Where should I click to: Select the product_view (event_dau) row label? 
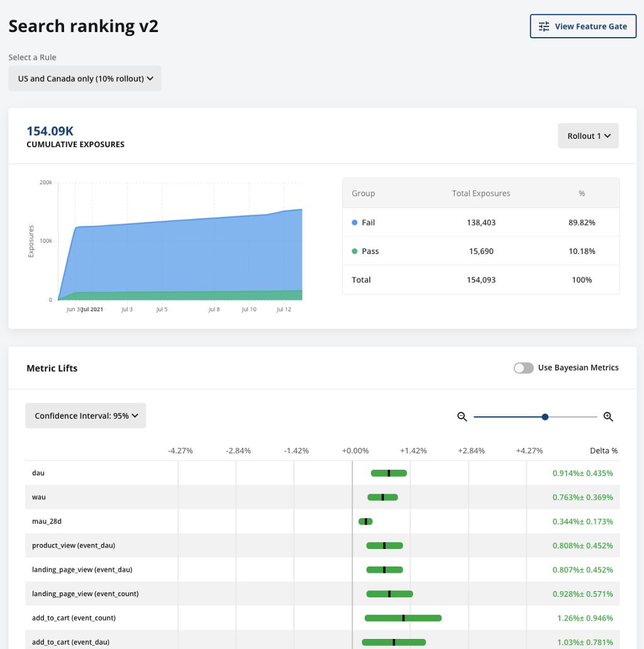74,545
